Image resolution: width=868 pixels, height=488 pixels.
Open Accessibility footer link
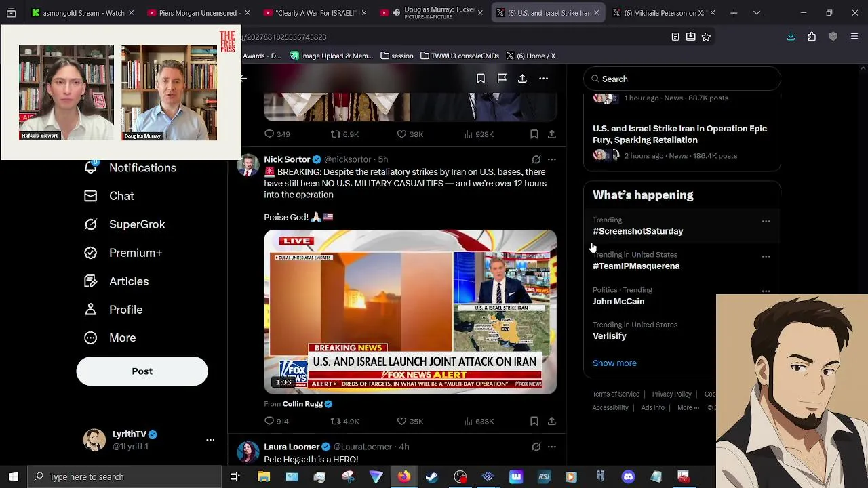coord(610,408)
